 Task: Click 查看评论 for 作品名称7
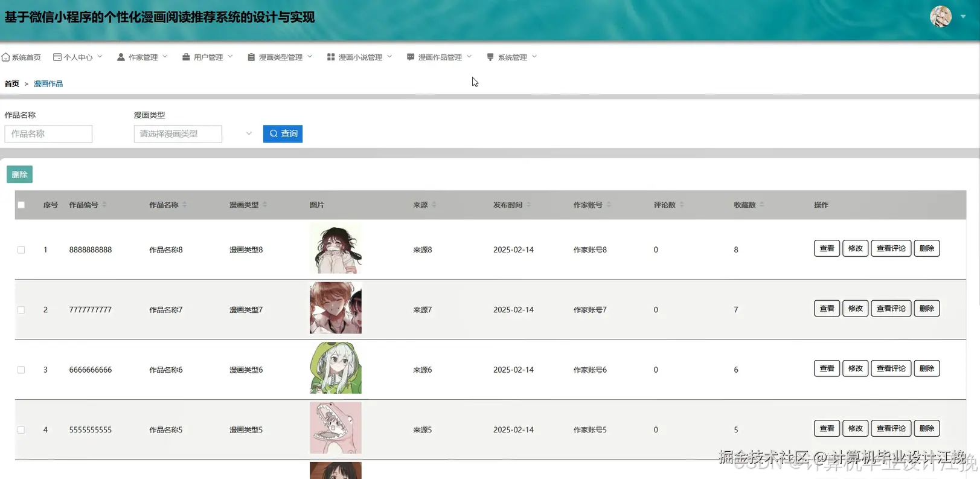[x=891, y=308]
